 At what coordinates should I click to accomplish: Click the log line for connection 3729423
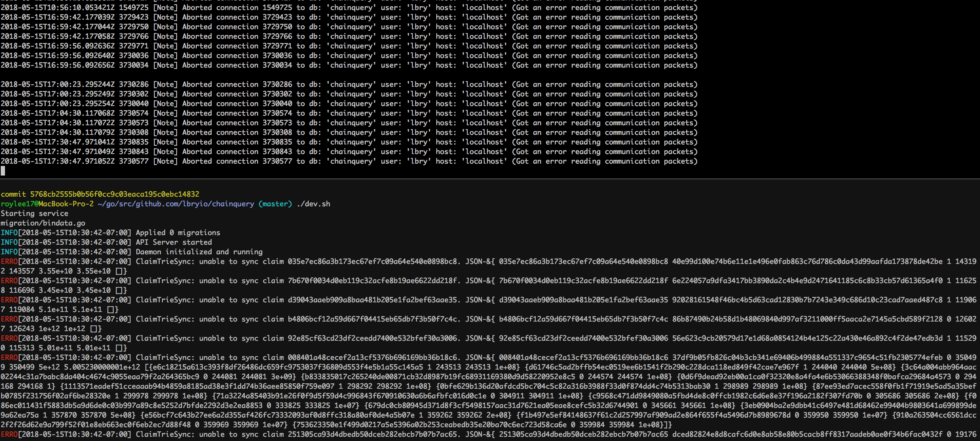click(349, 17)
